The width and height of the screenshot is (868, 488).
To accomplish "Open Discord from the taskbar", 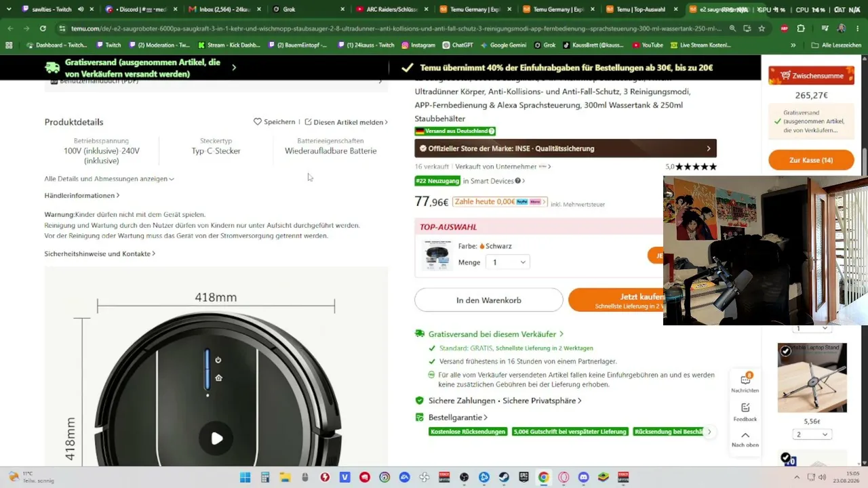I will 583,477.
